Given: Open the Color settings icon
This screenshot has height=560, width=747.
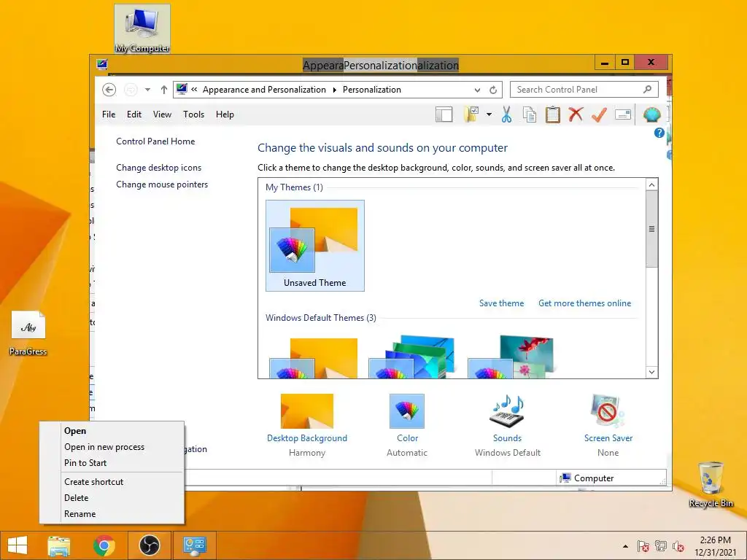Looking at the screenshot, I should coord(407,411).
